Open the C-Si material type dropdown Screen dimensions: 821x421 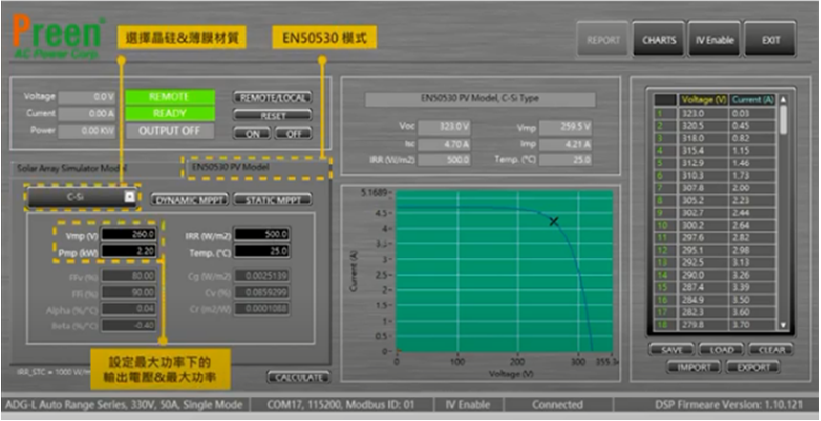[x=129, y=198]
